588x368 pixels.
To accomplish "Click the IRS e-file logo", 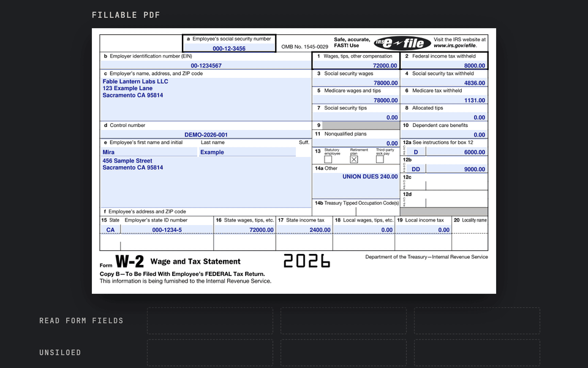I will (402, 43).
